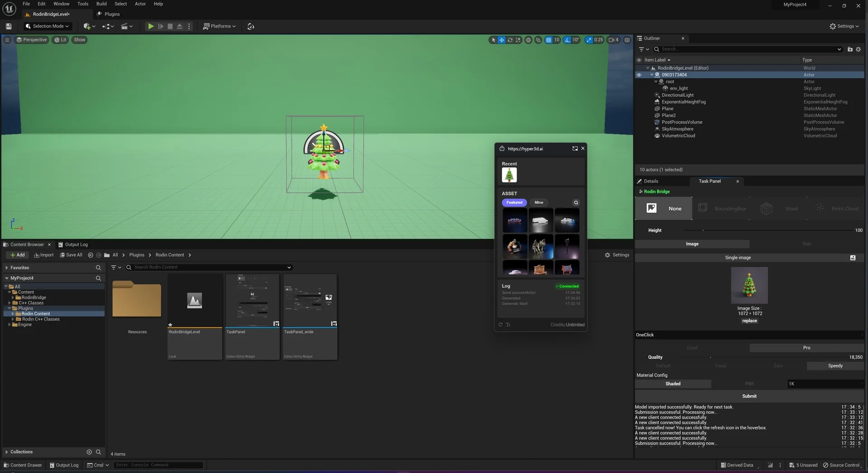Click expand icon on hyper3d.ai popup

[x=575, y=148]
